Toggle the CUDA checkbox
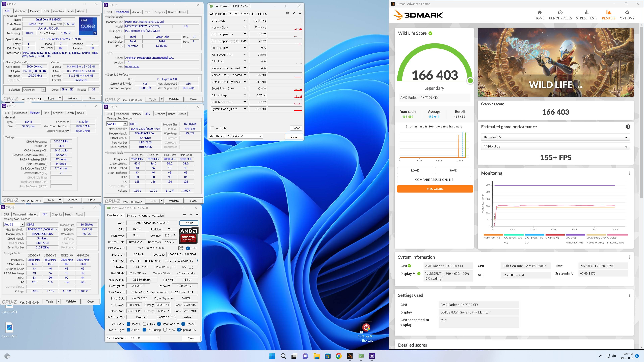644x362 pixels. click(x=145, y=324)
